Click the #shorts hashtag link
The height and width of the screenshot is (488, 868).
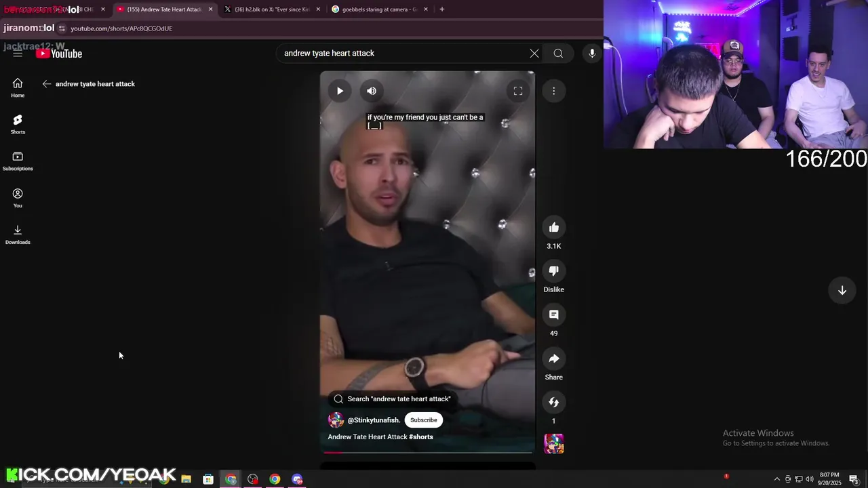(421, 437)
